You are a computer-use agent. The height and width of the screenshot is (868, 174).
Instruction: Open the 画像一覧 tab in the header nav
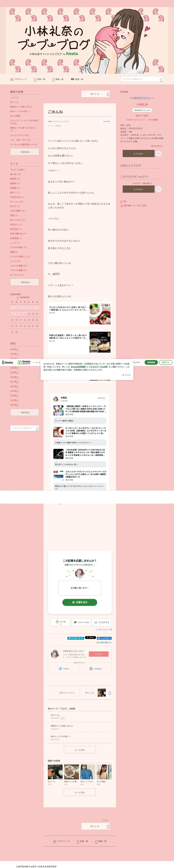tap(58, 79)
